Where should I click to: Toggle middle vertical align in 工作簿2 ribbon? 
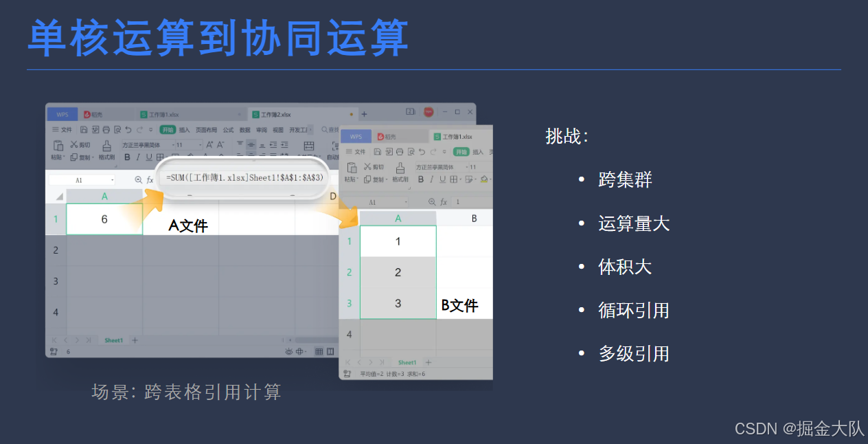pyautogui.click(x=251, y=144)
